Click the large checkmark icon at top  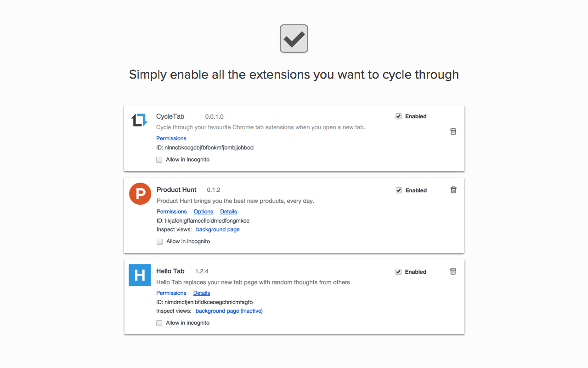coord(294,39)
